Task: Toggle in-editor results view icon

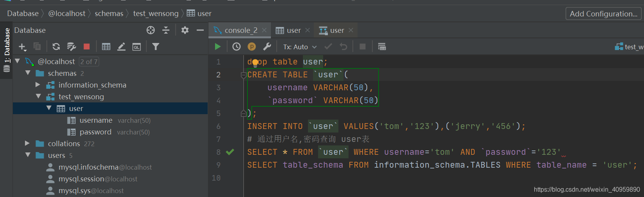Action: click(382, 47)
